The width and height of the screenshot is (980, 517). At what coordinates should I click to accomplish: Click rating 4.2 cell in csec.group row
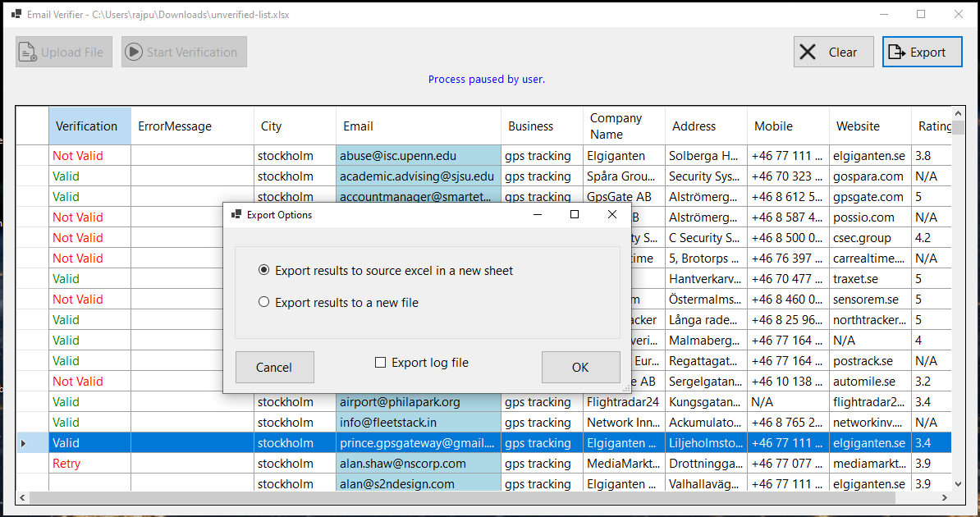[932, 238]
